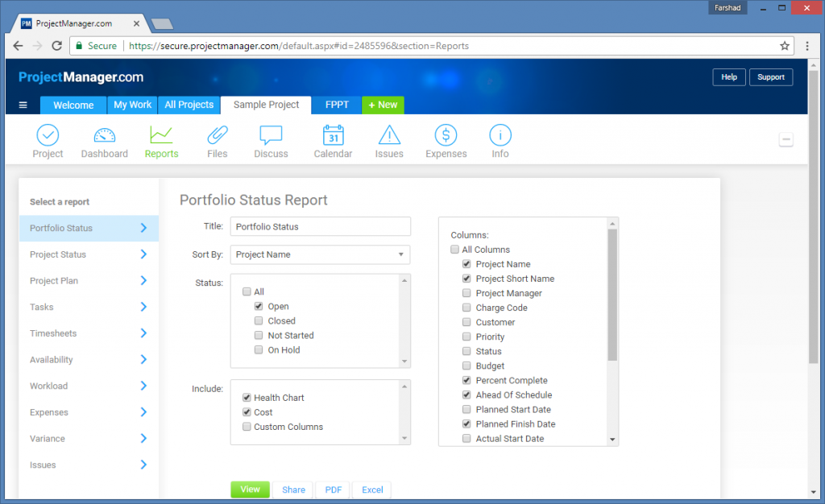Open the Reports icon
This screenshot has height=504, width=825.
[x=160, y=140]
